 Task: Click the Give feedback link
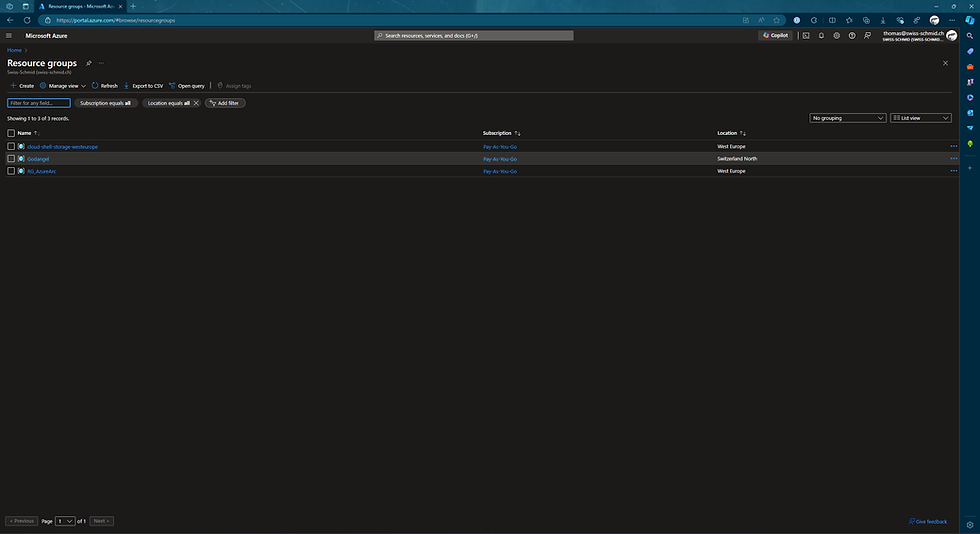click(x=928, y=521)
